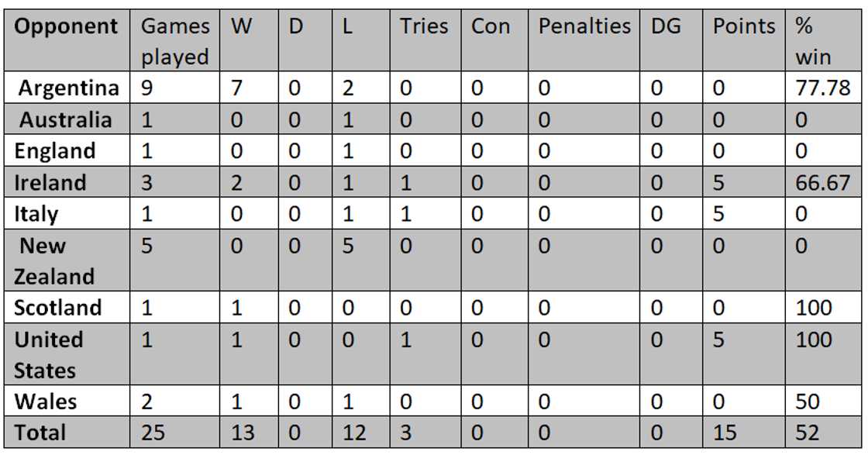Select the Total points value 15
Viewport: 868px width, 455px height.
pos(725,433)
